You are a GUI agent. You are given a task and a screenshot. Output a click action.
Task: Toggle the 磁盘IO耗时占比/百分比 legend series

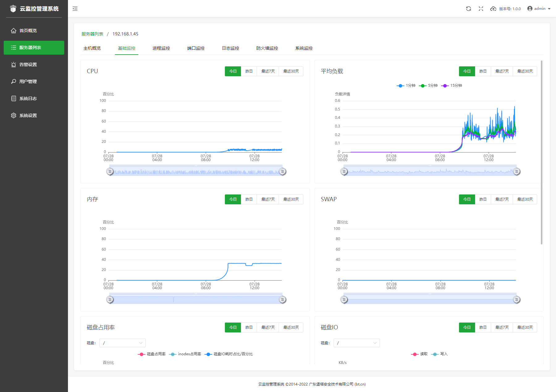[229, 354]
